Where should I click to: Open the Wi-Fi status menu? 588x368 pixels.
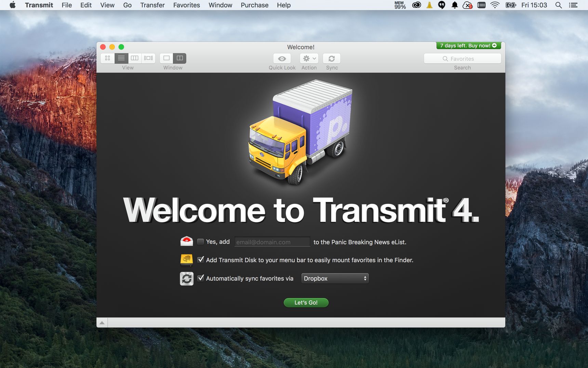point(495,5)
